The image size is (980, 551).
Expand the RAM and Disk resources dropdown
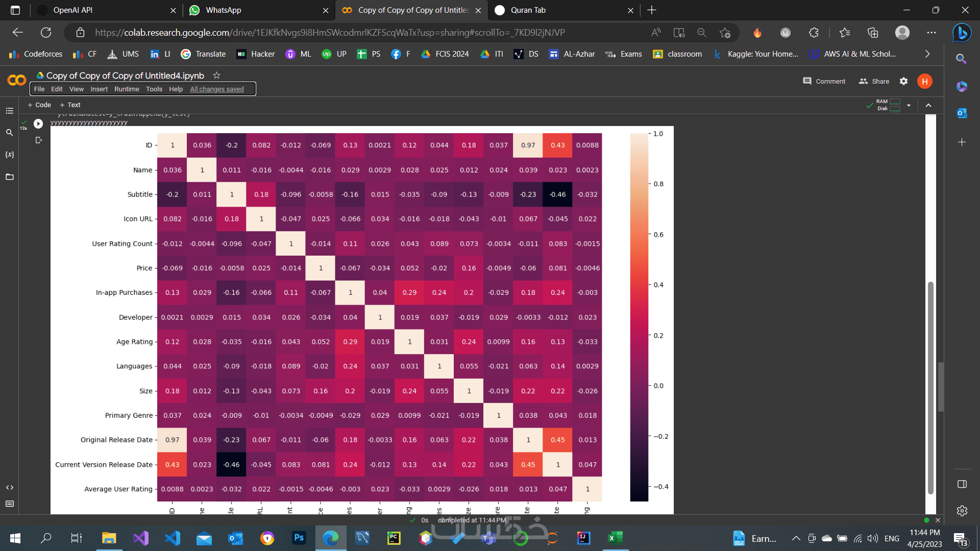[x=909, y=105]
